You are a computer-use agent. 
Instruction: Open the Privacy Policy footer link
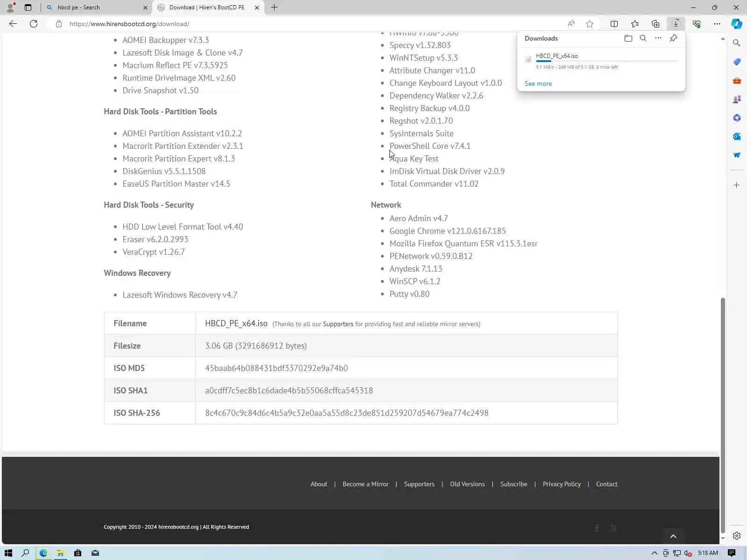562,484
